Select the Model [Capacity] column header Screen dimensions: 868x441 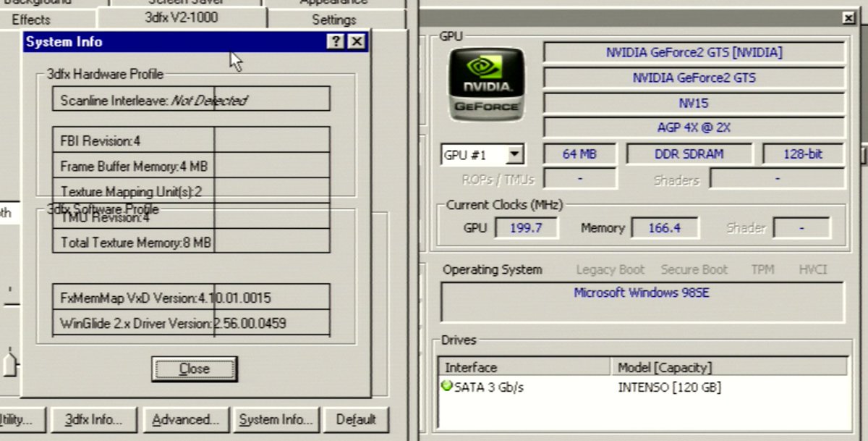(x=729, y=367)
